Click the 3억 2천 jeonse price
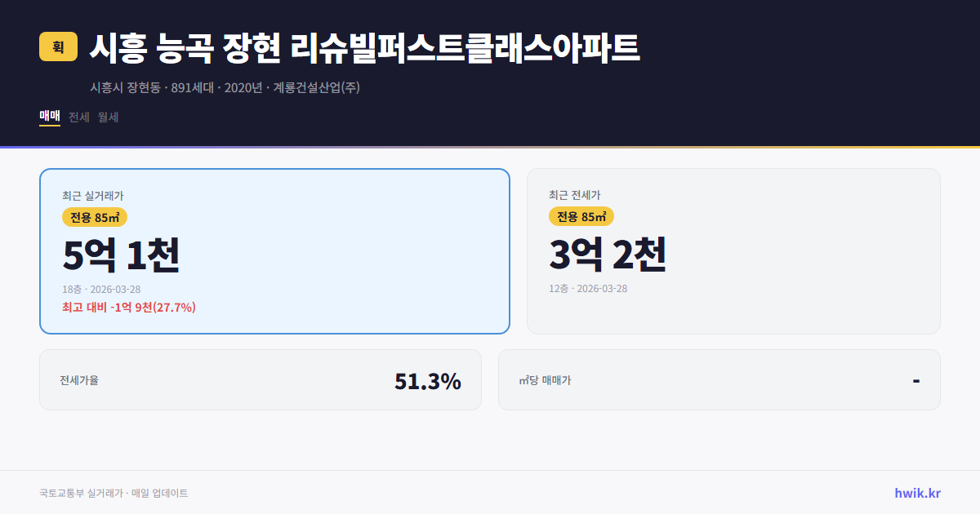This screenshot has height=514, width=980. coord(609,255)
